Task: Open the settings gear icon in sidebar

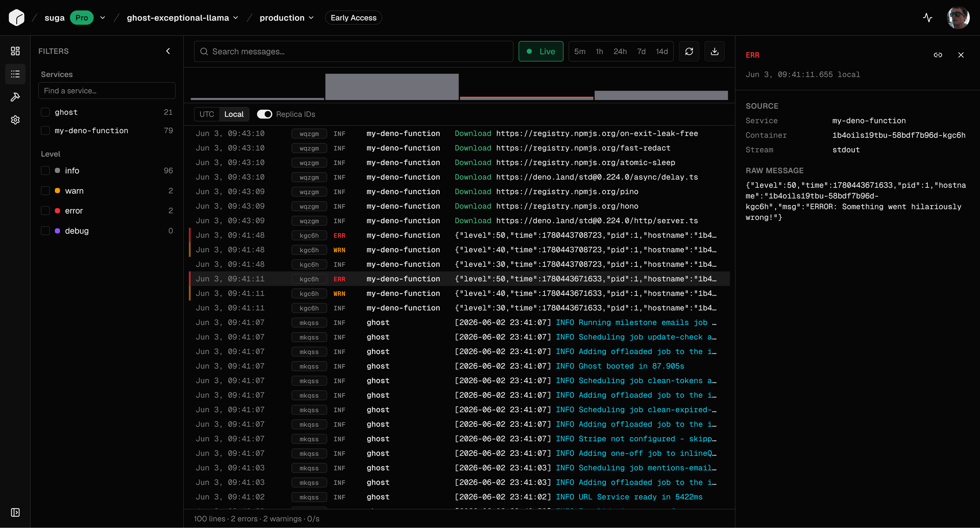Action: click(x=15, y=120)
